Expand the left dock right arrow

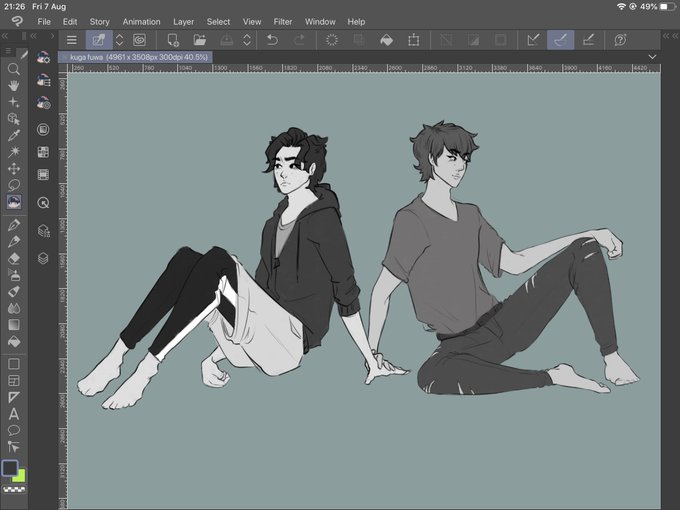tap(52, 36)
